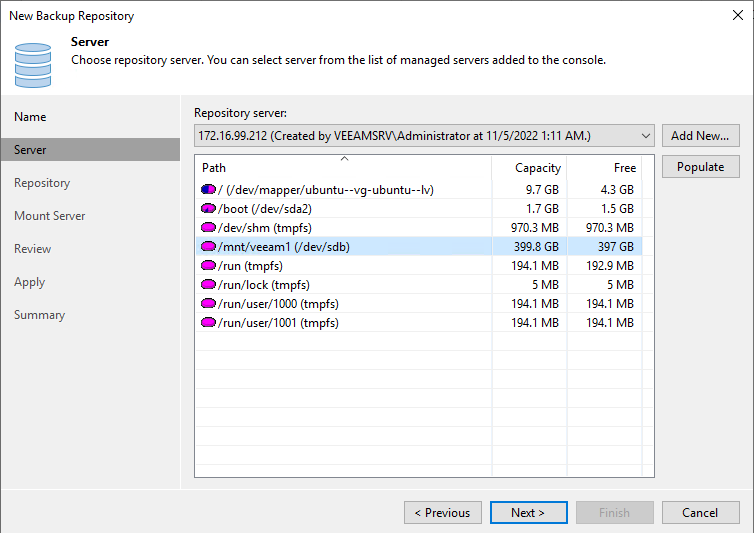The width and height of the screenshot is (754, 533).
Task: Click the disk icon for /boot path
Action: (x=209, y=209)
